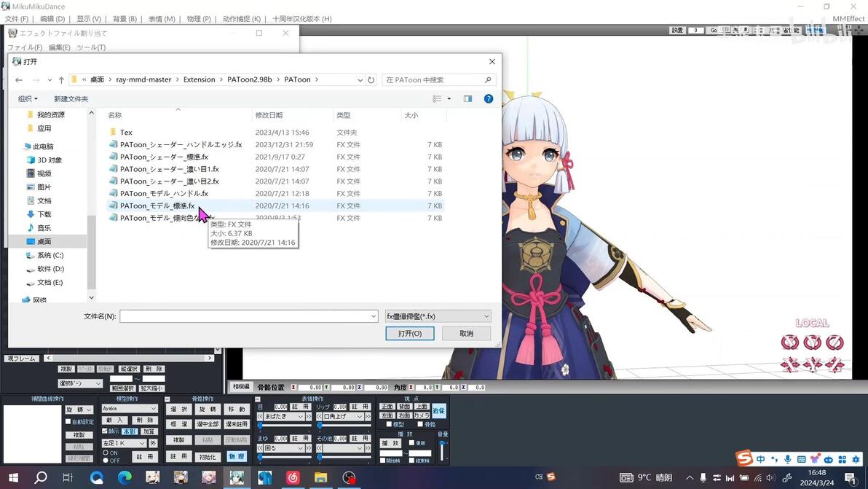The height and width of the screenshot is (489, 868).
Task: Open File Explorer from the taskbar
Action: (320, 477)
